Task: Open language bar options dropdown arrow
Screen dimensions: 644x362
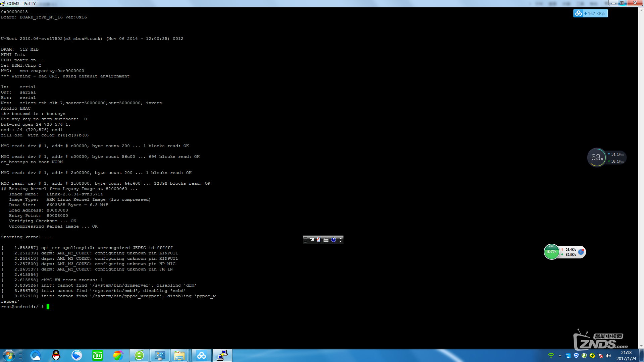Action: pos(340,241)
